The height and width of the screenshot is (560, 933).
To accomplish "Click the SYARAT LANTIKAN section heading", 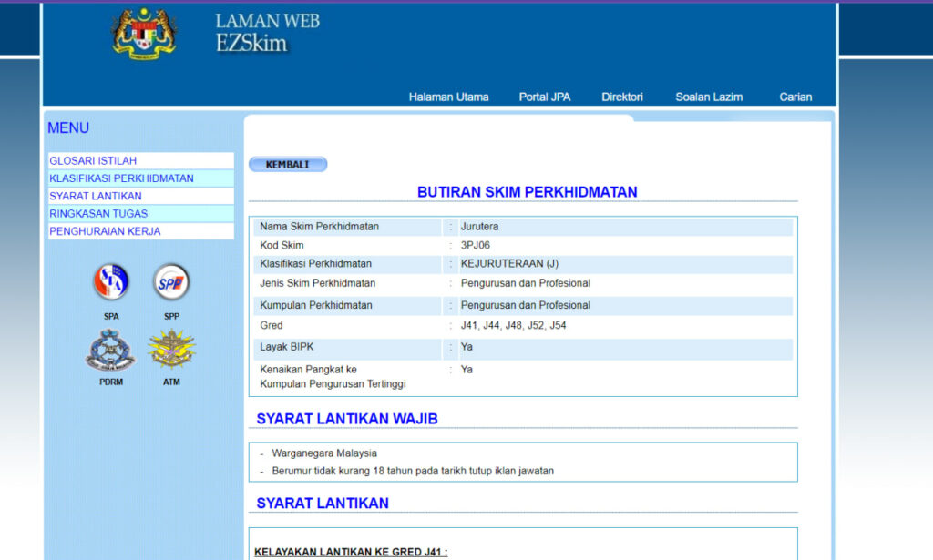I will (x=323, y=504).
